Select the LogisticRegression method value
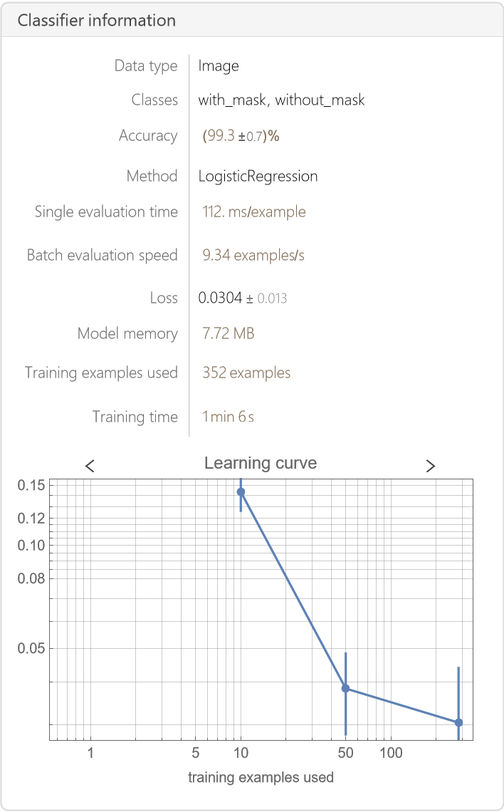The image size is (504, 812). (258, 176)
